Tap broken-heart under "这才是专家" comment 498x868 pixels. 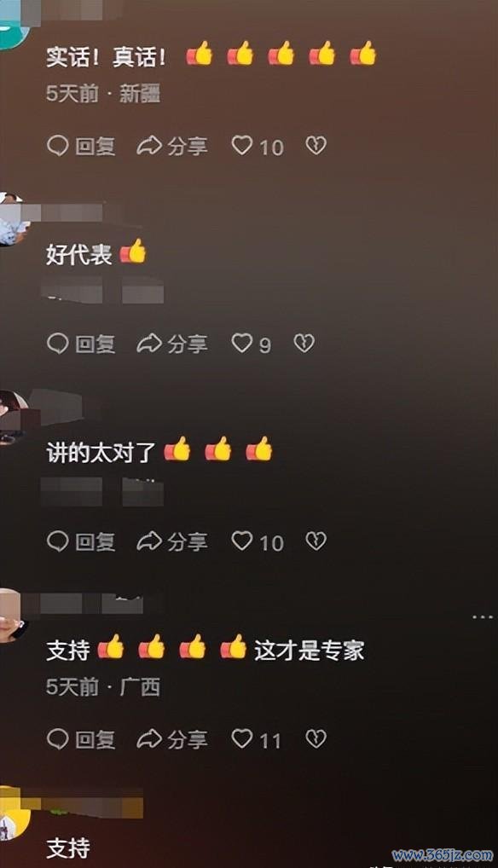click(x=316, y=738)
